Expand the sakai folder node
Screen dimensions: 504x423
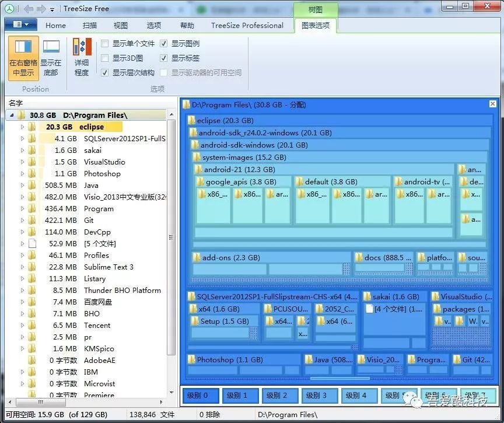click(22, 150)
